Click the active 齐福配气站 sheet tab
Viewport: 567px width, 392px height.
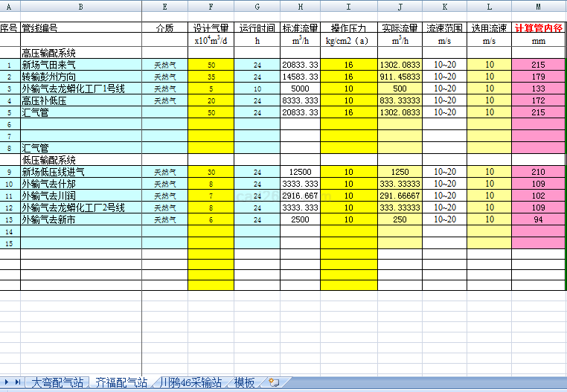121,382
